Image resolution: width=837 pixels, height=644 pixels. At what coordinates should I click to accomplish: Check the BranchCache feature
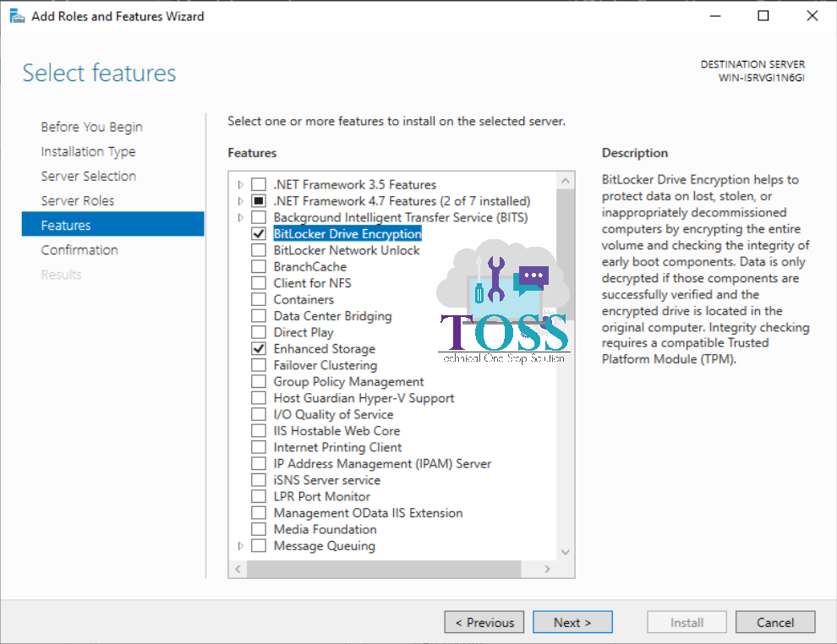tap(259, 266)
